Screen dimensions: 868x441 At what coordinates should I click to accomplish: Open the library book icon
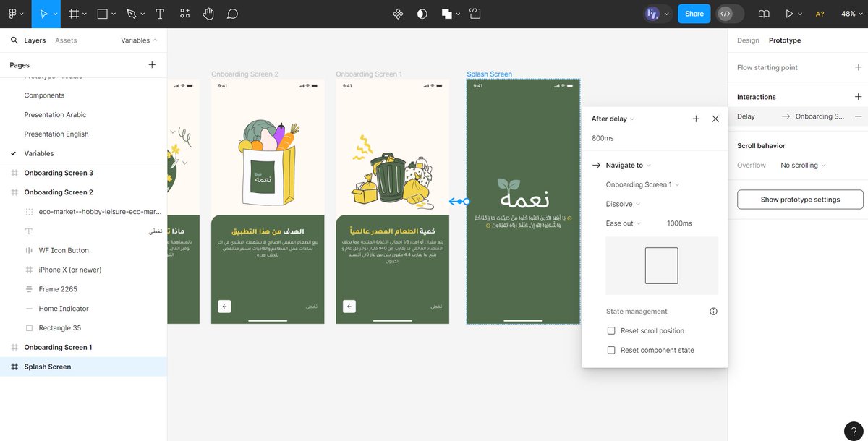click(x=764, y=14)
